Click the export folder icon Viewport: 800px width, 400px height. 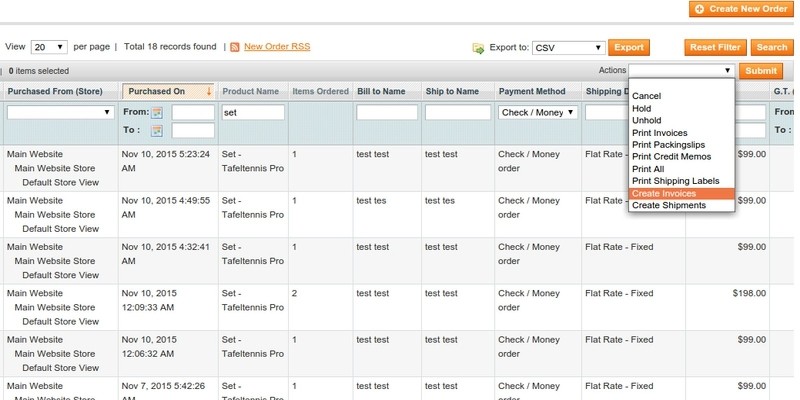point(478,47)
